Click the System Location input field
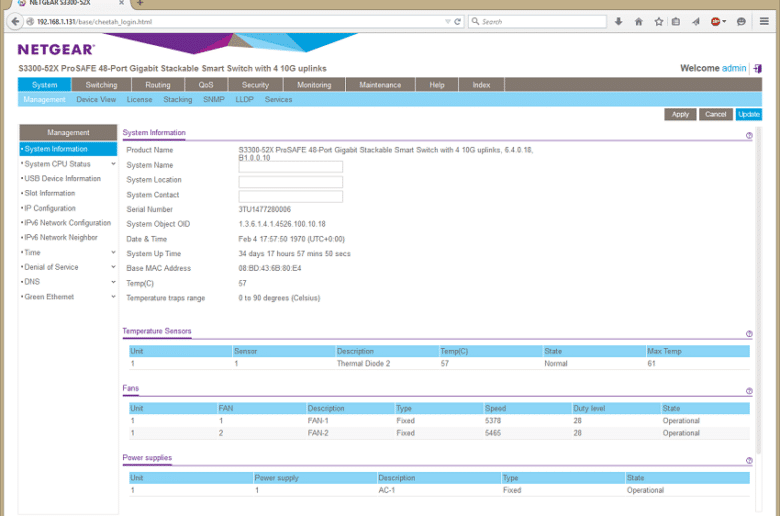This screenshot has width=780, height=516. coord(291,182)
